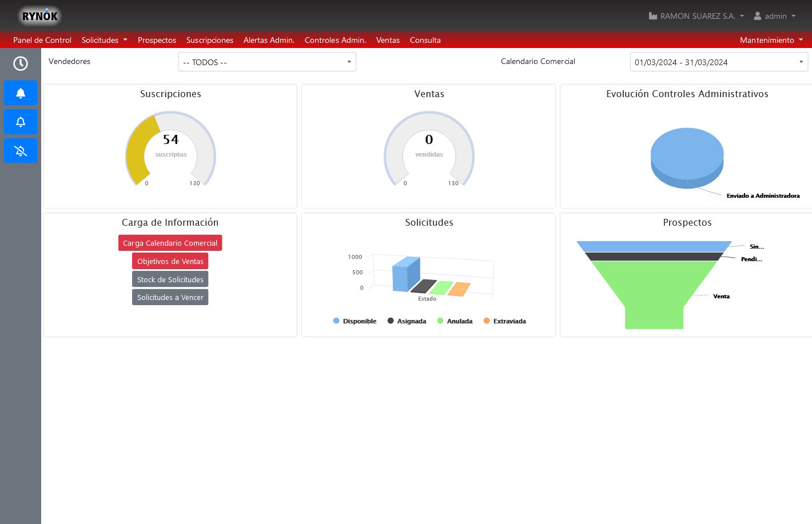Open the Alertas Admin. menu item
812x524 pixels.
pyautogui.click(x=269, y=40)
